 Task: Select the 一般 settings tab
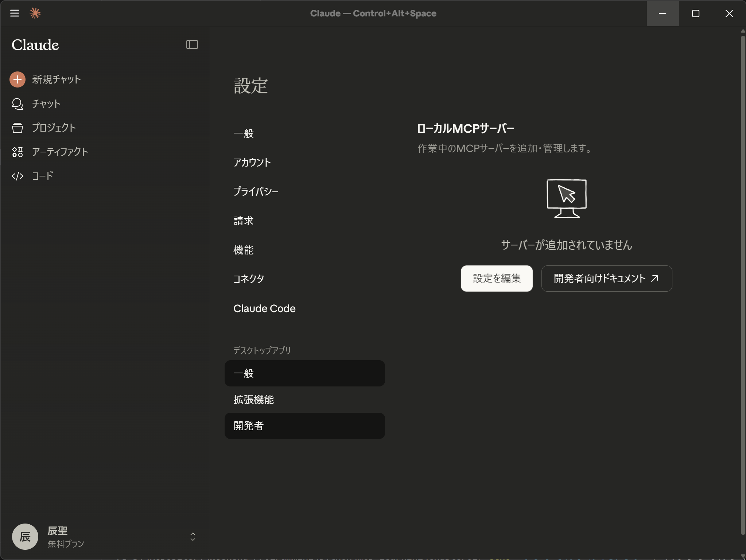point(244,133)
